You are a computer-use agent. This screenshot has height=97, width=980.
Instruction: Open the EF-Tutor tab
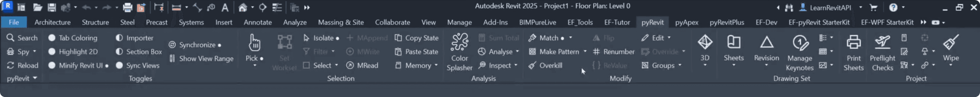[617, 22]
